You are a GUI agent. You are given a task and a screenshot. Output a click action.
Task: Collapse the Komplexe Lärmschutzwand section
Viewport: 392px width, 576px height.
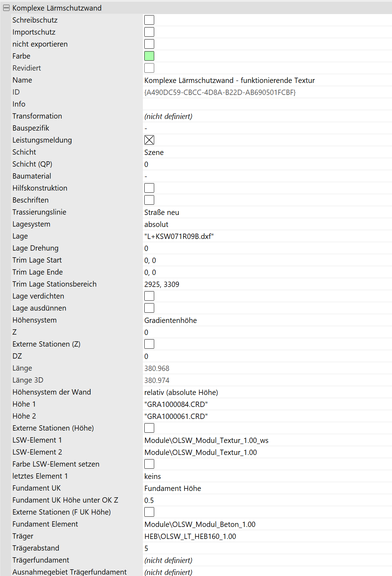point(6,8)
